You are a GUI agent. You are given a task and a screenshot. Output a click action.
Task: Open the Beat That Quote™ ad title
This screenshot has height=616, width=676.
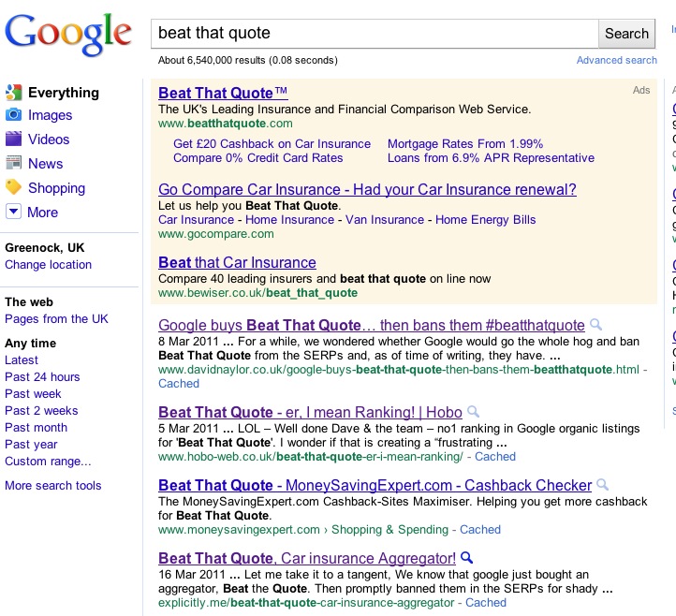[223, 93]
